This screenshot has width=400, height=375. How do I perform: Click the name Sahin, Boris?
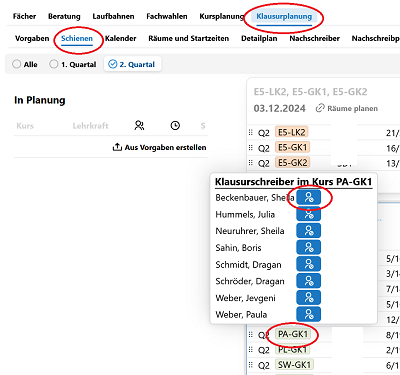pyautogui.click(x=238, y=248)
